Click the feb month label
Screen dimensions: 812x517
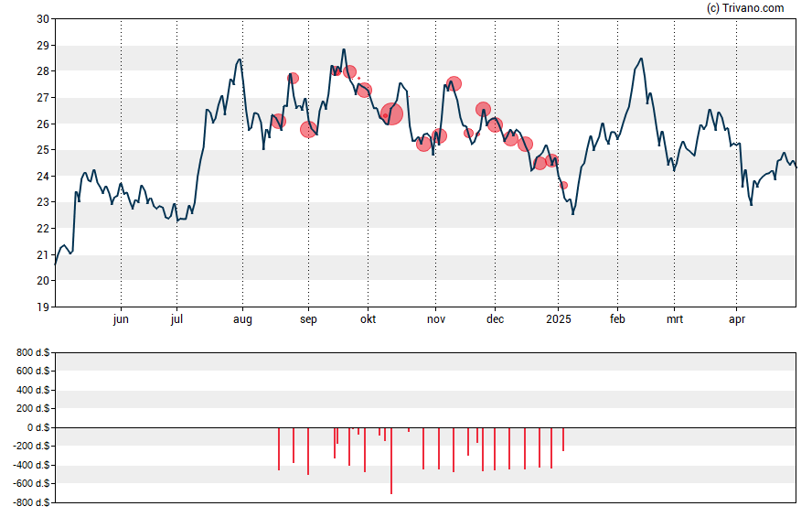[x=617, y=319]
